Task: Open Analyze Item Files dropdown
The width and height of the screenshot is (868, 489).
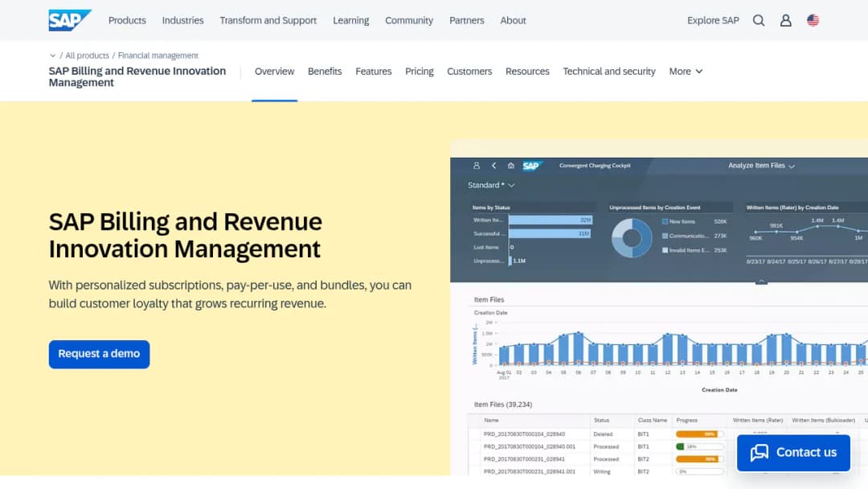Action: click(x=761, y=166)
